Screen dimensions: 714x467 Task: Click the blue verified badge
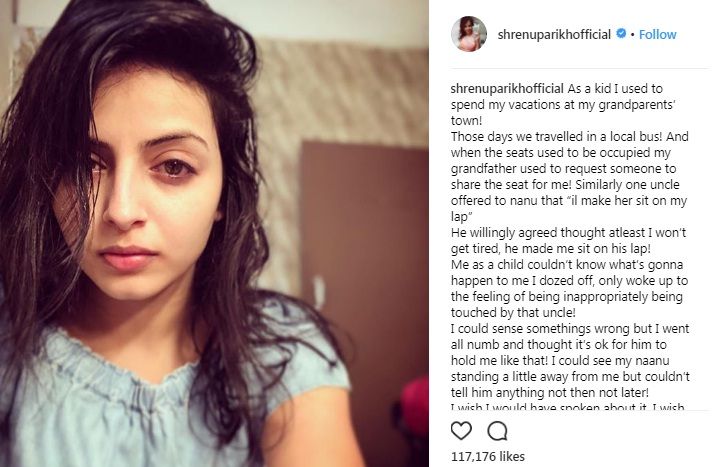(x=621, y=34)
